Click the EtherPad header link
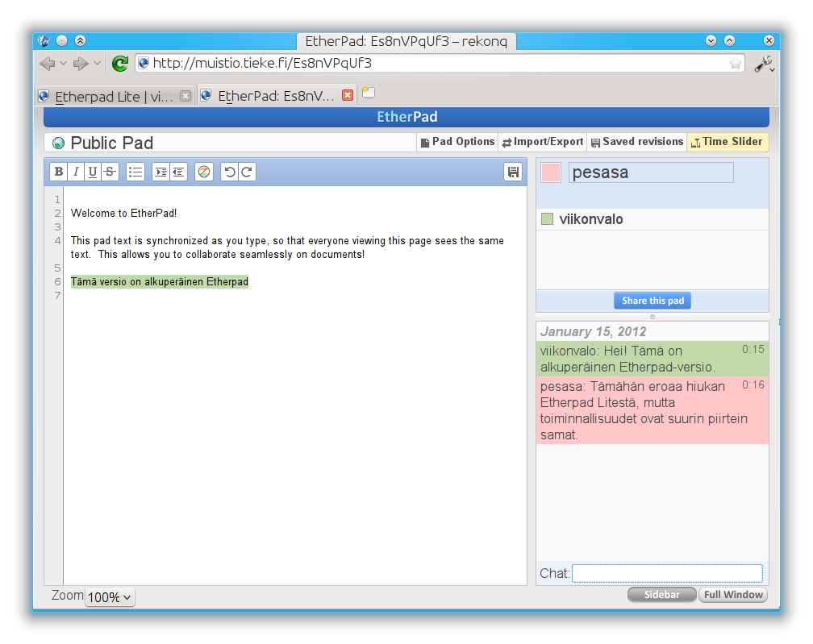 point(407,117)
